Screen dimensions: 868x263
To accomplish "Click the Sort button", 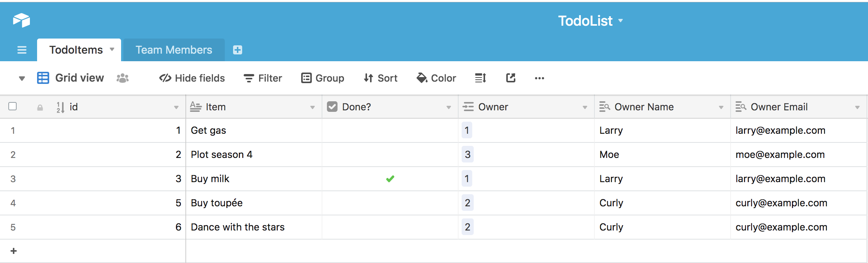I will pyautogui.click(x=381, y=78).
